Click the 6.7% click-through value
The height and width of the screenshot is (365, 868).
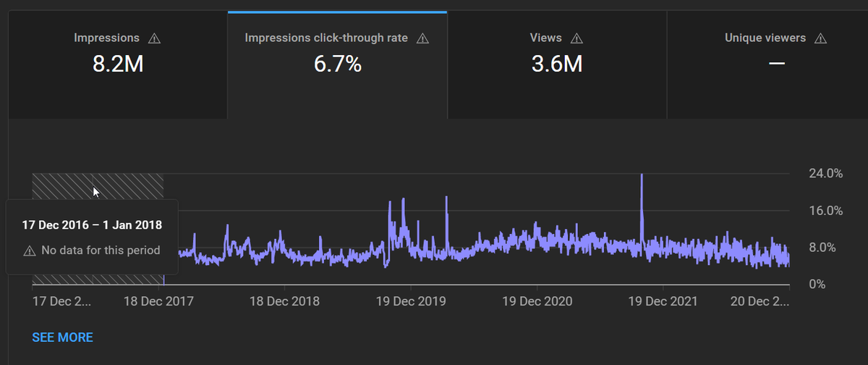coord(337,64)
